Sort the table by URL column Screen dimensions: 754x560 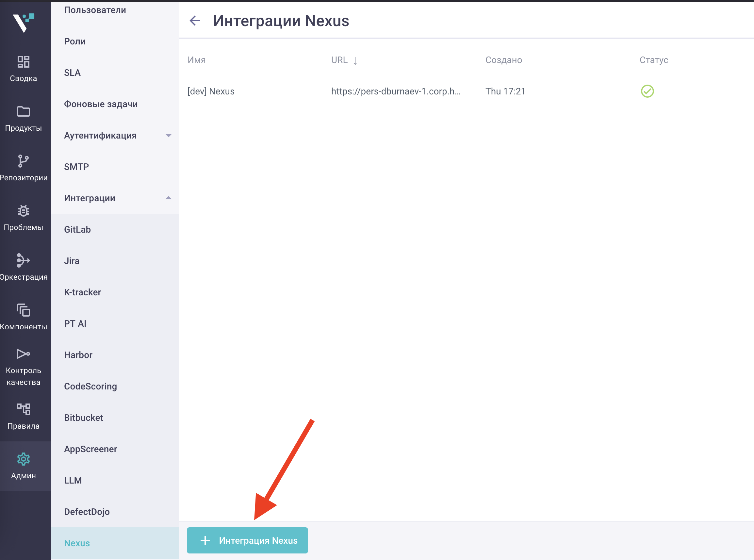pyautogui.click(x=339, y=60)
